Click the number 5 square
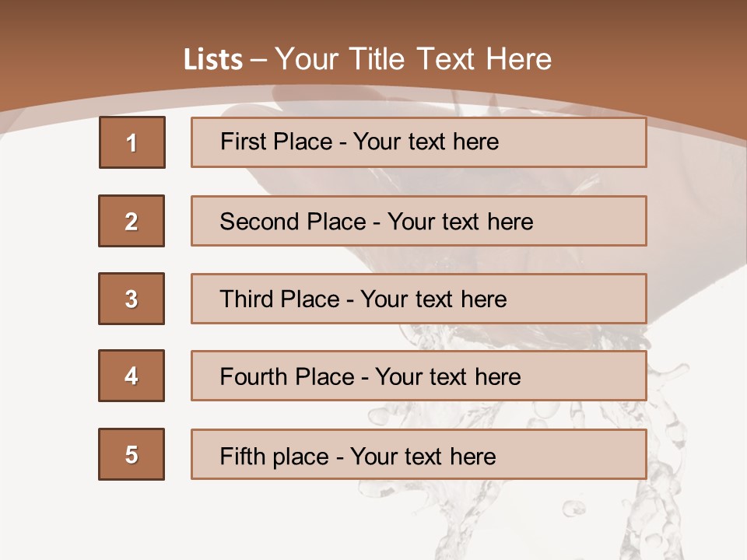Viewport: 747px width, 560px height. [x=132, y=454]
